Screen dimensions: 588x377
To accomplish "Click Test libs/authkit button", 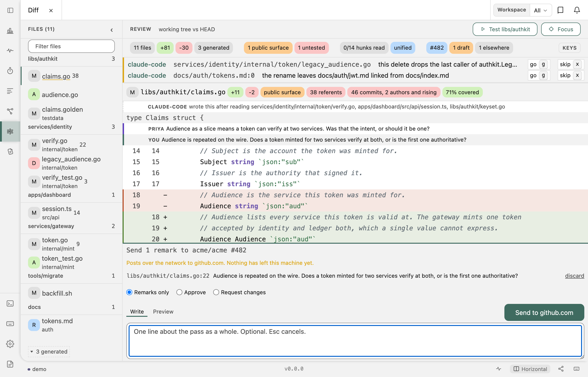I will tap(505, 29).
